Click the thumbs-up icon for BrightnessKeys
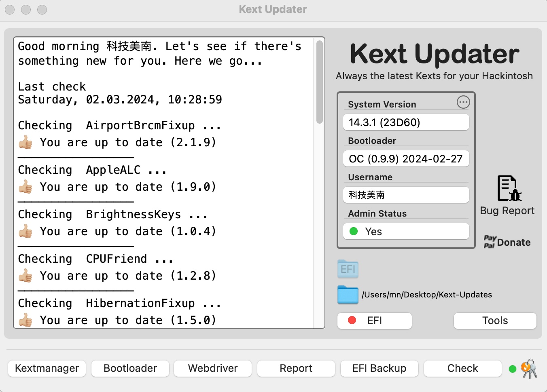This screenshot has height=392, width=547. [25, 231]
